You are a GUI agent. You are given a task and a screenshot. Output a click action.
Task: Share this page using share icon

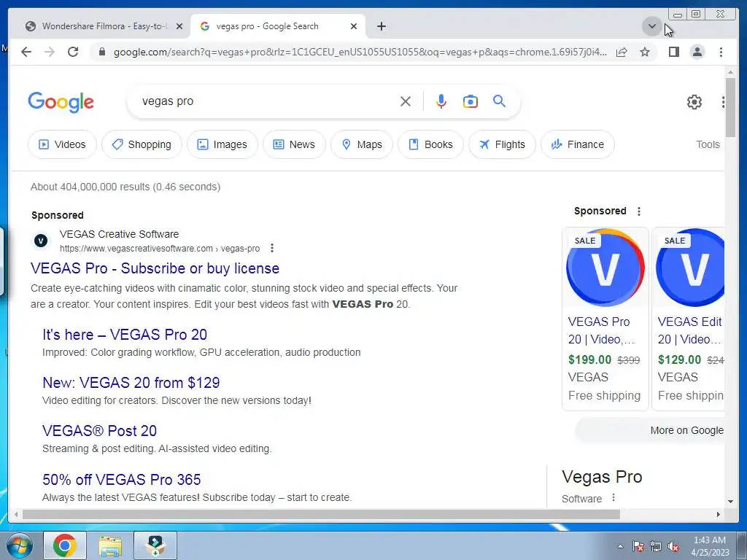click(x=622, y=52)
